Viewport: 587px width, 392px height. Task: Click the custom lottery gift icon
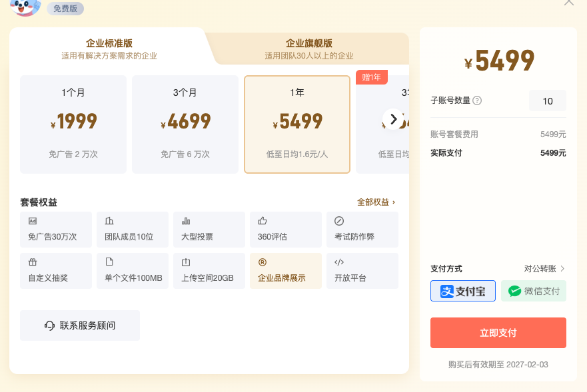[x=33, y=262]
